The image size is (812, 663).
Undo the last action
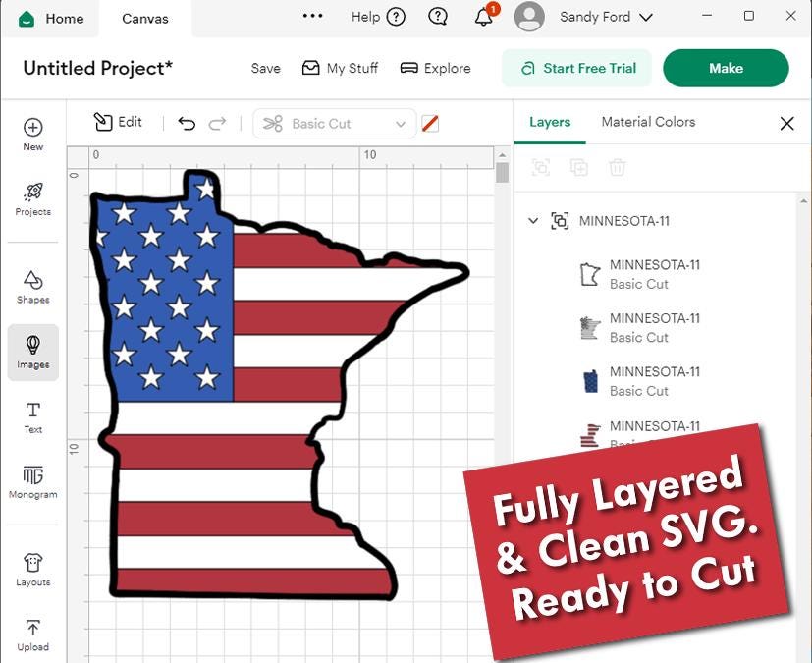click(x=187, y=124)
